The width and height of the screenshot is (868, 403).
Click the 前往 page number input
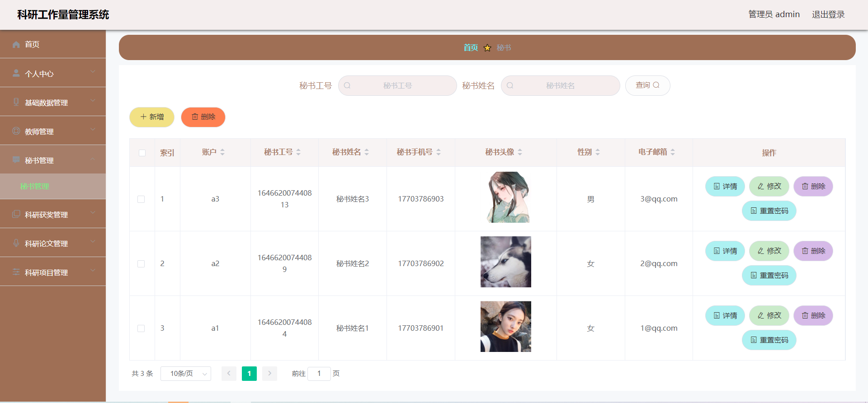click(x=319, y=374)
